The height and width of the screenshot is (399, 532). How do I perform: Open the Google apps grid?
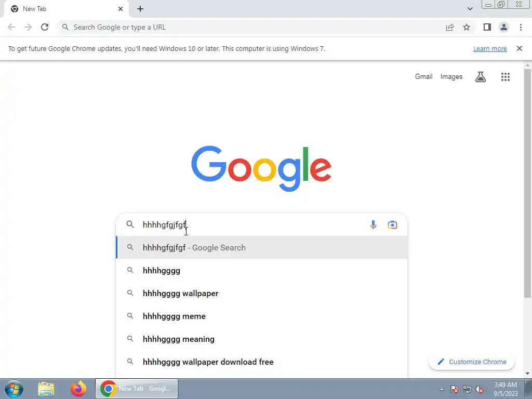pyautogui.click(x=506, y=77)
